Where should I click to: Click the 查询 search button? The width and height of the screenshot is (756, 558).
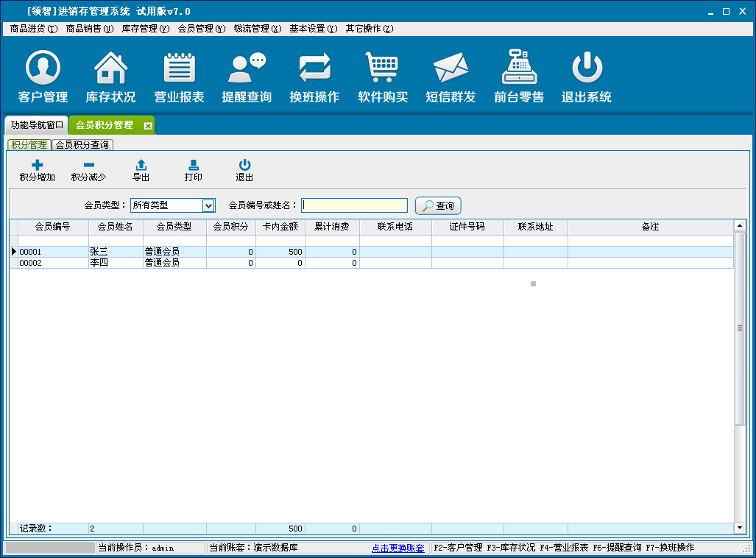click(438, 205)
